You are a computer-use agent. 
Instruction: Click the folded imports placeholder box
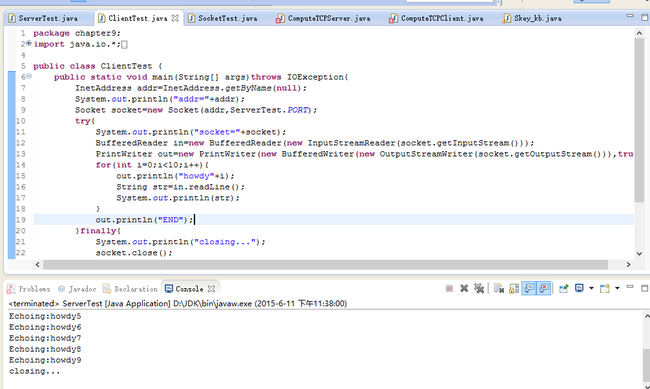124,44
